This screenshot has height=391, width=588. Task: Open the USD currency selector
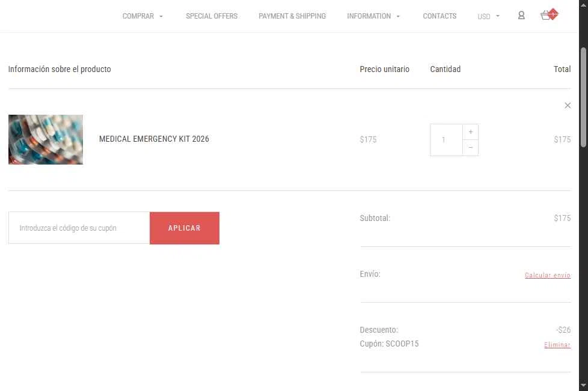(x=488, y=16)
